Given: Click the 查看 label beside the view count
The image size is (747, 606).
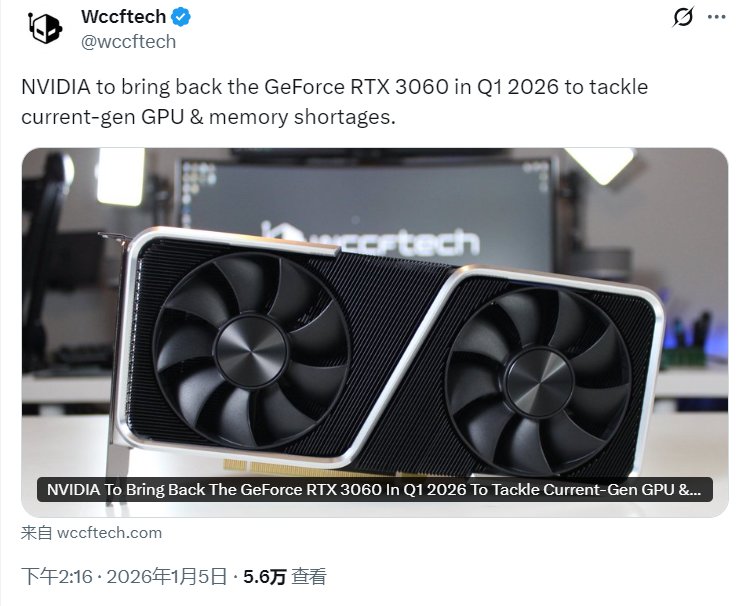Looking at the screenshot, I should [x=309, y=576].
